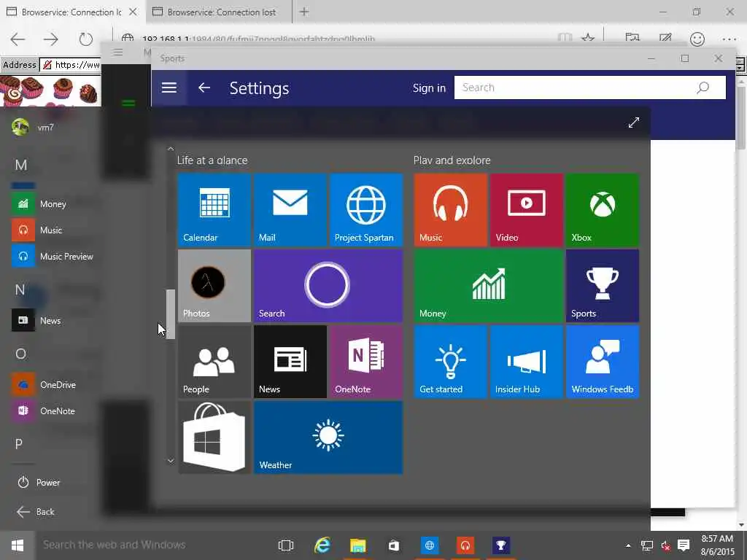Open the Windows Feedback tile
This screenshot has width=747, height=560.
[602, 362]
